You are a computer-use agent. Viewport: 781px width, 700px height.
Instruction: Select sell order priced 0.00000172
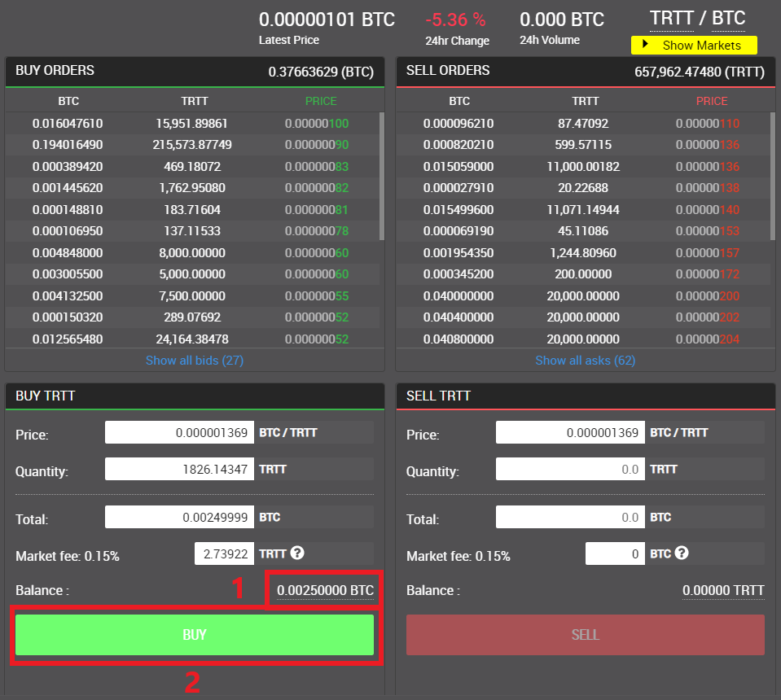(583, 274)
